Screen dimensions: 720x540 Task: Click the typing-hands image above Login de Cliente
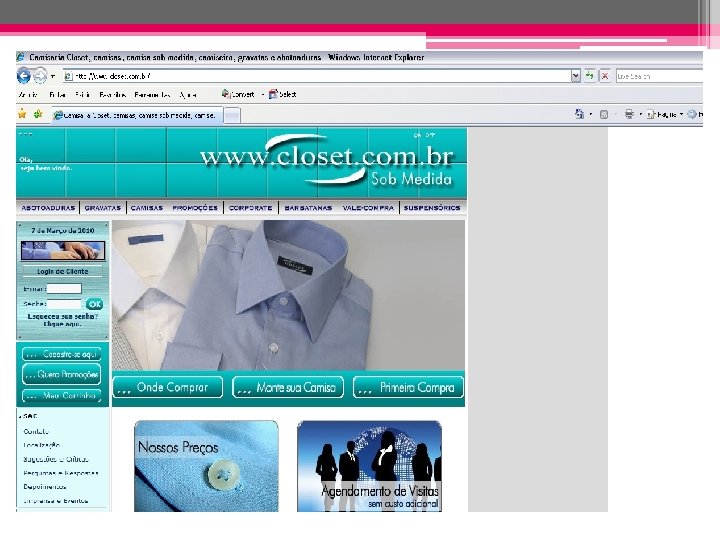pos(63,251)
